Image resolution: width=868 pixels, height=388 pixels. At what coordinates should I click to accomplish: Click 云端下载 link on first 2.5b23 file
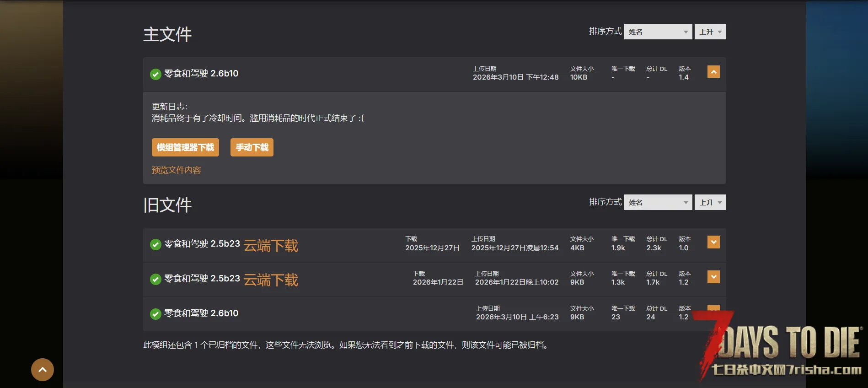coord(270,246)
